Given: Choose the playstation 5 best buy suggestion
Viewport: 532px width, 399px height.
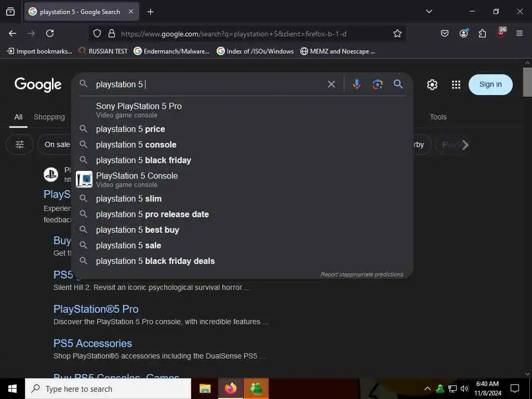Looking at the screenshot, I should coord(242,230).
